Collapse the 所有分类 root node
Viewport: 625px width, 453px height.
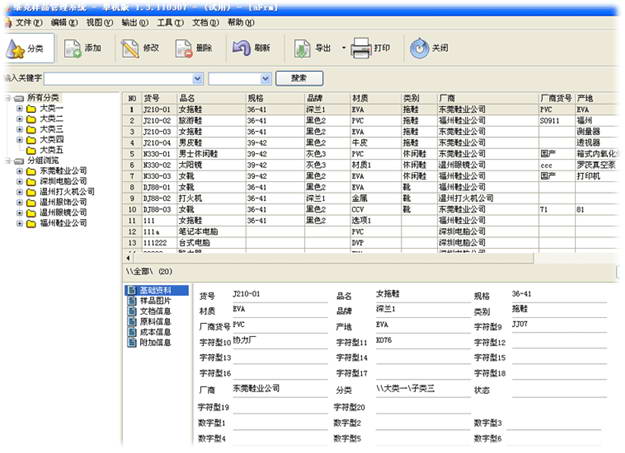[x=9, y=98]
